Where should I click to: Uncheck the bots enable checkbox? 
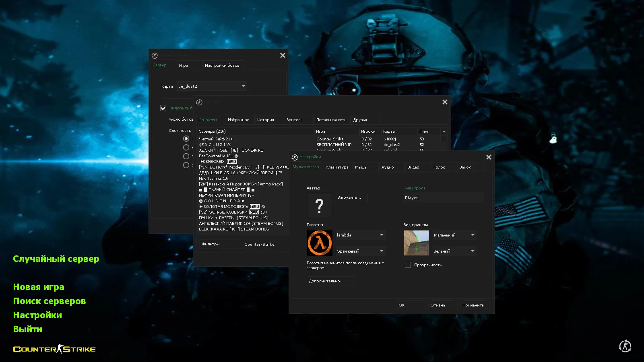(x=163, y=108)
